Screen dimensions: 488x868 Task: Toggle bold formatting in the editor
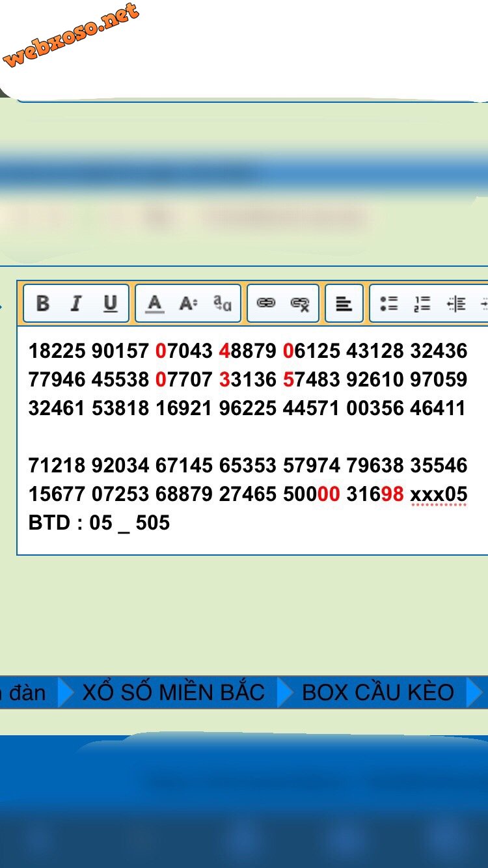pyautogui.click(x=43, y=303)
